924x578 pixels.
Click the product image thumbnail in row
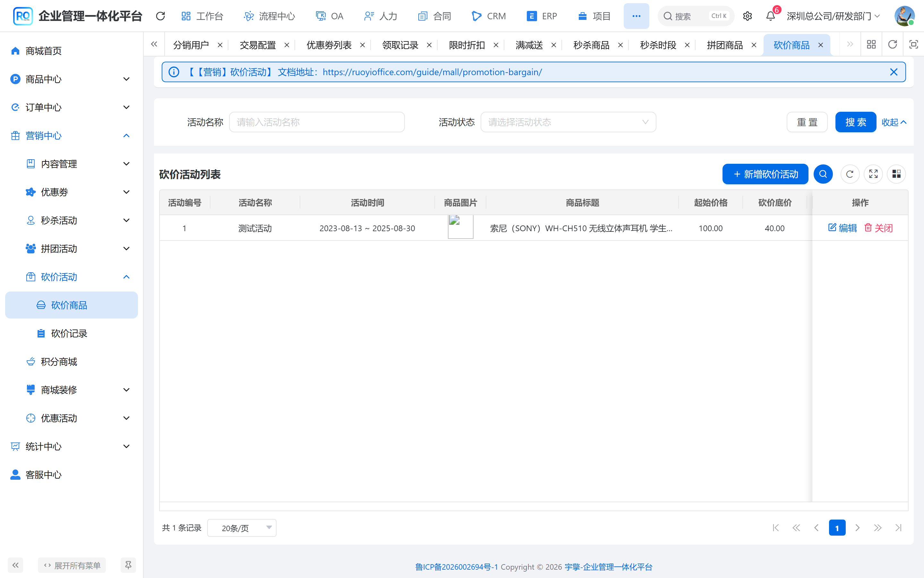click(460, 227)
